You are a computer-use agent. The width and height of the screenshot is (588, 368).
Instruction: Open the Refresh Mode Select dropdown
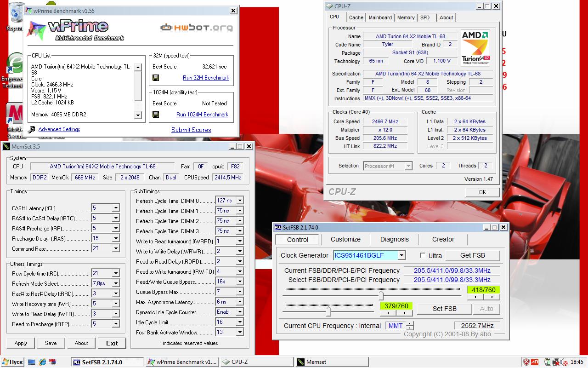116,283
